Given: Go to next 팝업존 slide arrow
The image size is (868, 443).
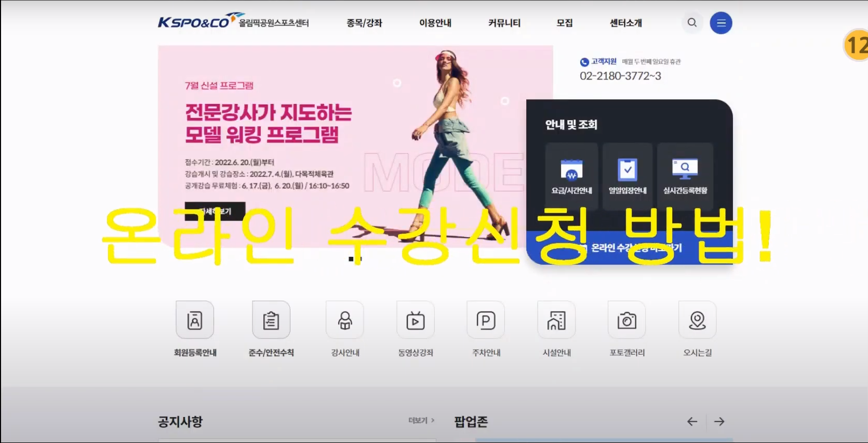Looking at the screenshot, I should 719,422.
